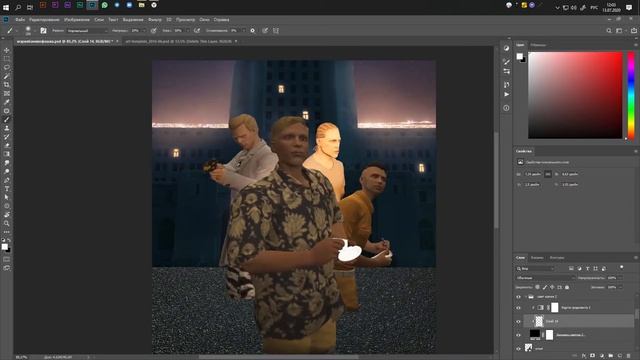Open smoothing options gear icon
This screenshot has width=640, height=360.
tap(253, 31)
